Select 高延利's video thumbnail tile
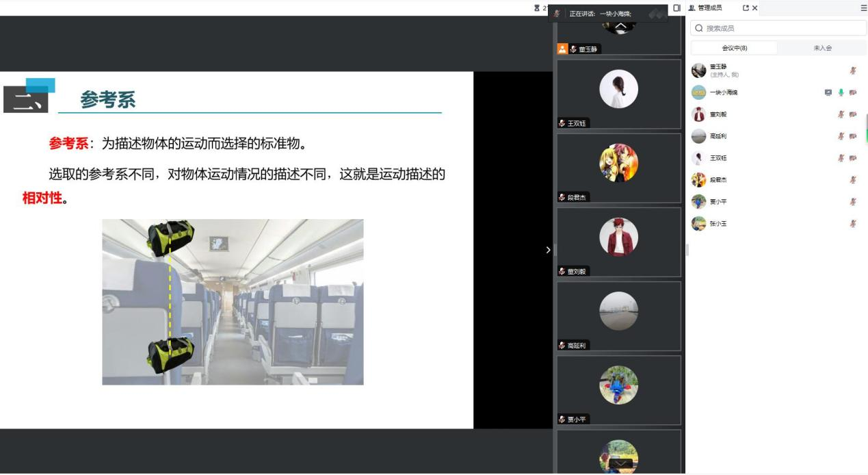The image size is (868, 475). (618, 315)
